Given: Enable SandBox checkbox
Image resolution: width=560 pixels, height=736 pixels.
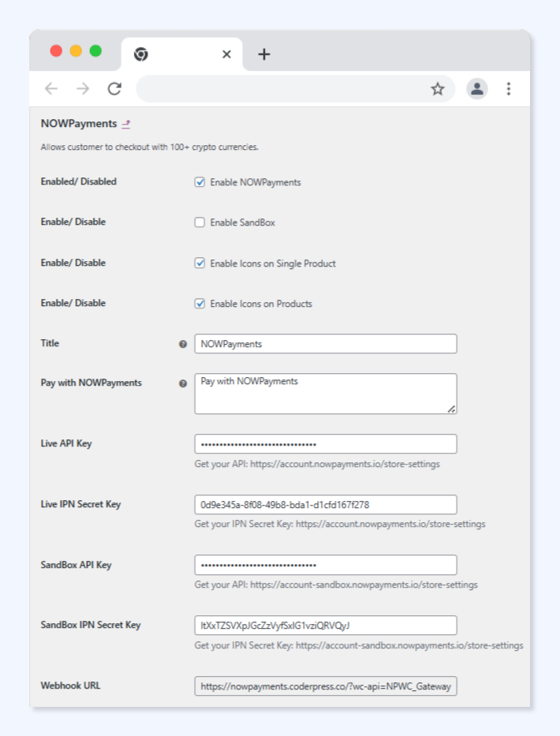Looking at the screenshot, I should 200,222.
